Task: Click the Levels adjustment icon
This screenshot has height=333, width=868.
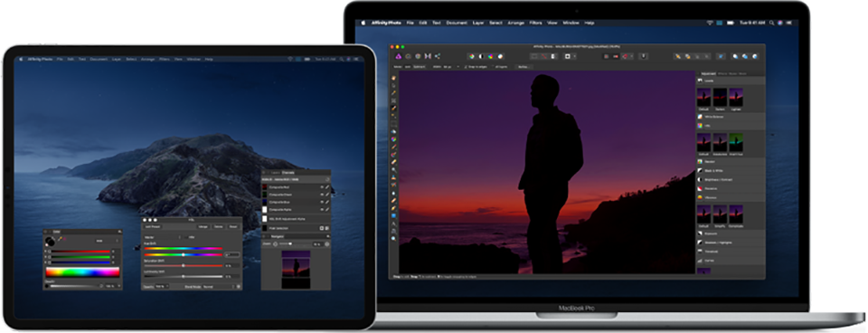Action: click(700, 81)
